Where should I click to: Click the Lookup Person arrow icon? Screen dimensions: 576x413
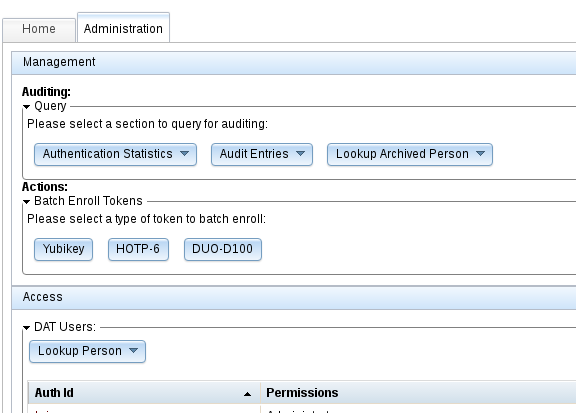pyautogui.click(x=133, y=351)
